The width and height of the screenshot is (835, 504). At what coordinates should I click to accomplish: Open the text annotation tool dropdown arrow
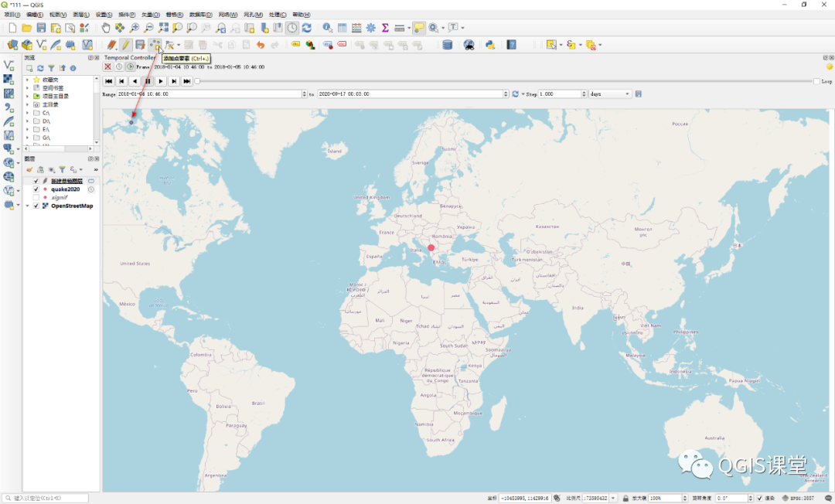(x=462, y=28)
